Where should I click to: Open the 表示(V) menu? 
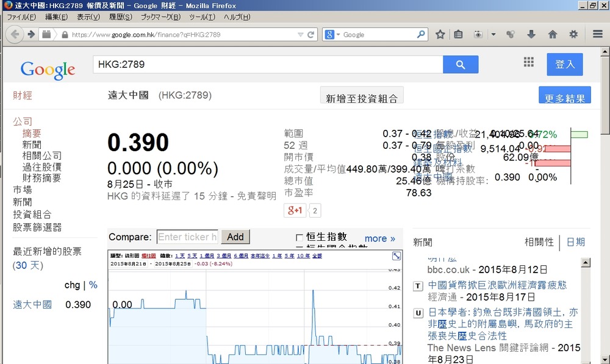88,17
